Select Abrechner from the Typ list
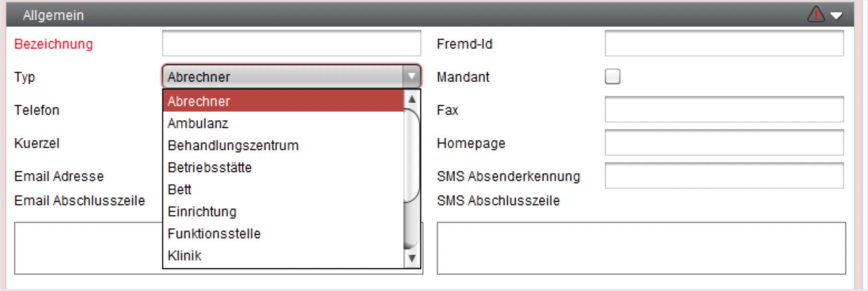 point(283,101)
